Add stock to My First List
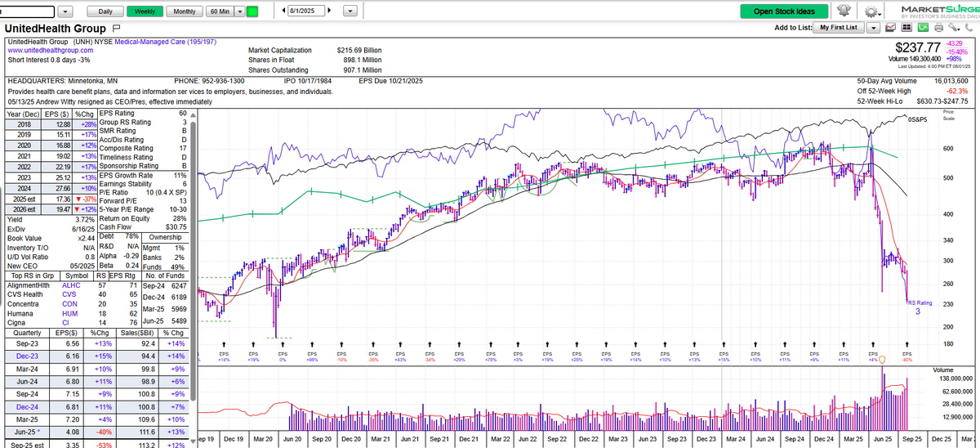This screenshot has width=980, height=448. coord(840,27)
